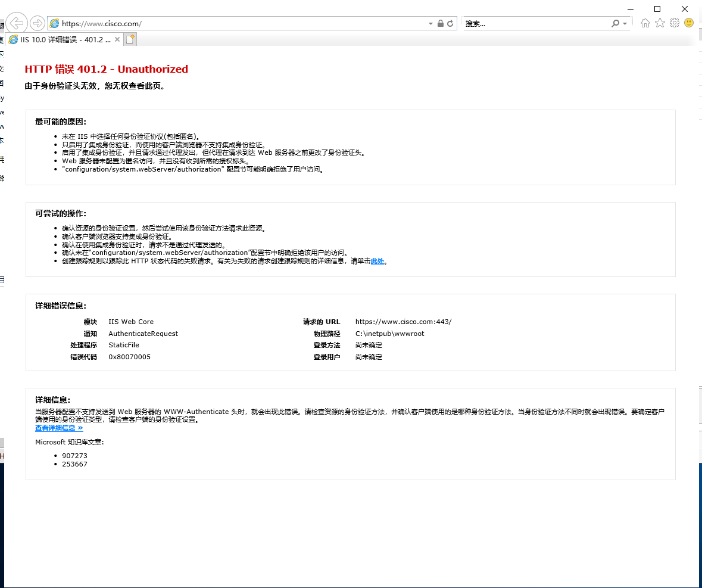Click the Internet Explorer icon in the address bar
The image size is (702, 588).
[x=55, y=23]
